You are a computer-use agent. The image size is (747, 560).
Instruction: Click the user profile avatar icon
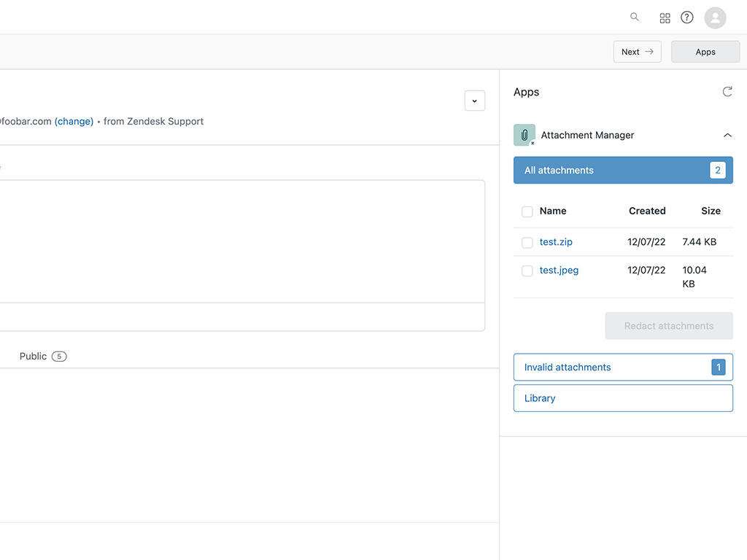coord(715,17)
